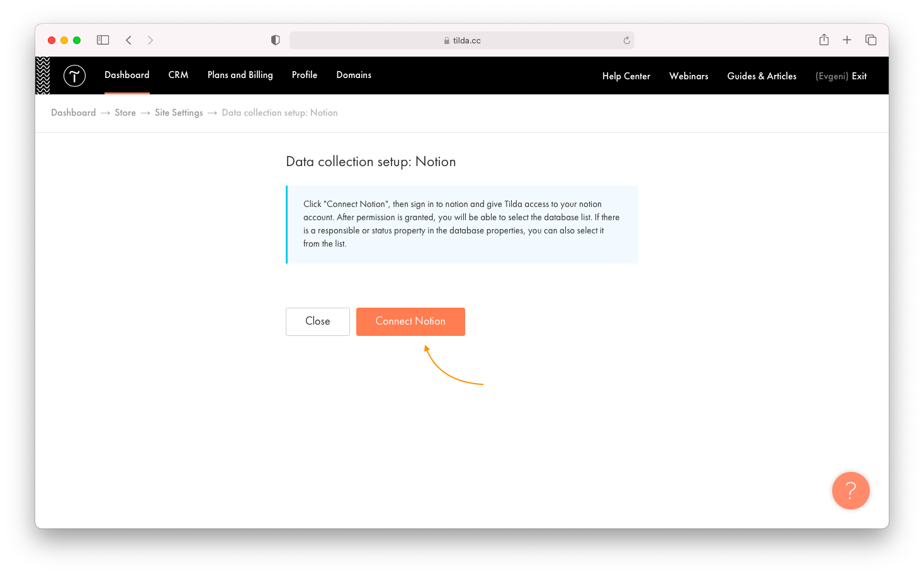Click the privacy shield icon near the address bar

[275, 39]
